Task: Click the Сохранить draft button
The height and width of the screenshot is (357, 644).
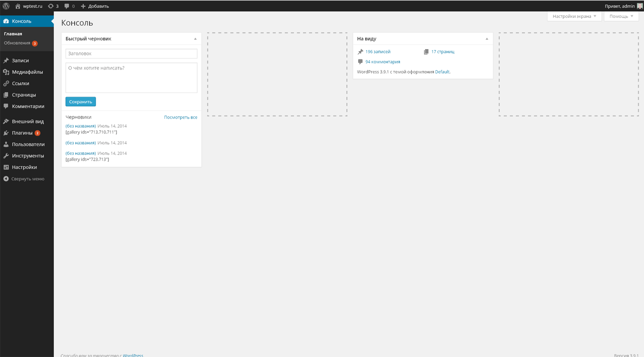Action: [81, 102]
